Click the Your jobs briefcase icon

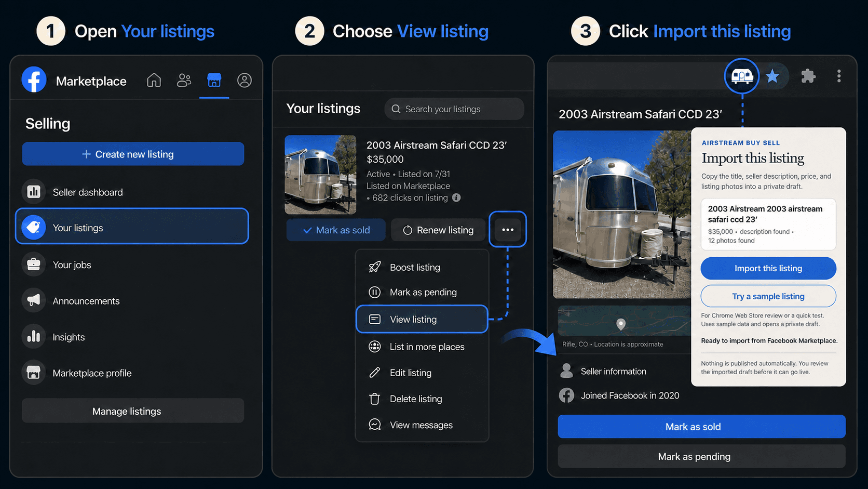click(x=34, y=265)
